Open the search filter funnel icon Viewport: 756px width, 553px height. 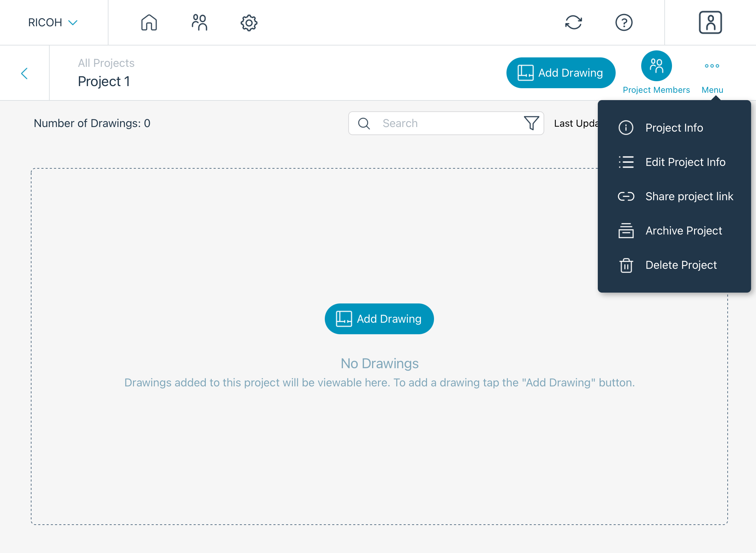[531, 123]
